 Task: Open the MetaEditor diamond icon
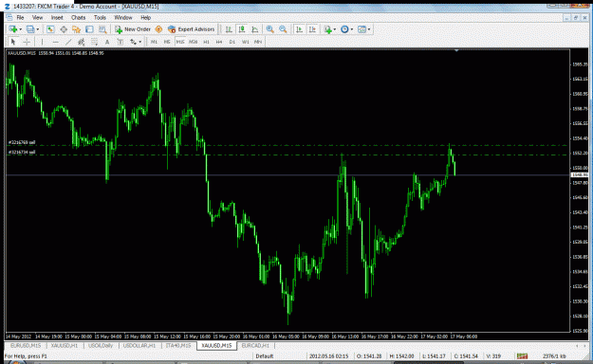(158, 29)
